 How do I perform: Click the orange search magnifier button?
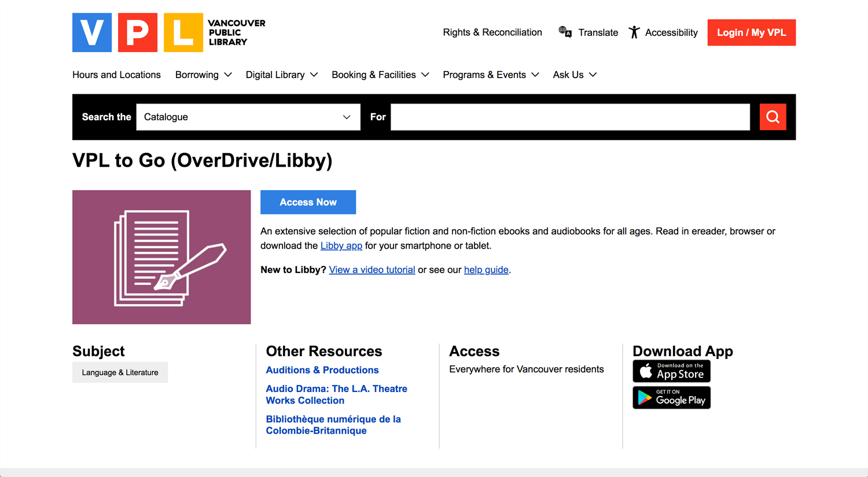click(x=773, y=117)
